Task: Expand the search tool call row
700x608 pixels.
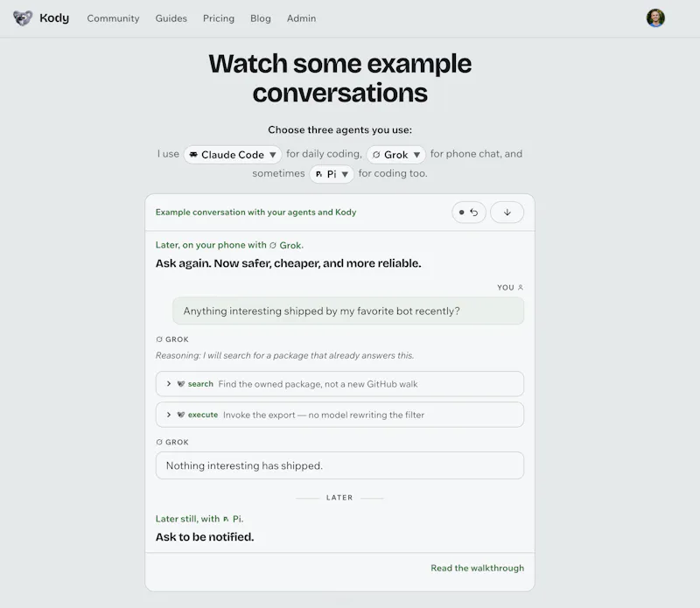Action: (339, 384)
